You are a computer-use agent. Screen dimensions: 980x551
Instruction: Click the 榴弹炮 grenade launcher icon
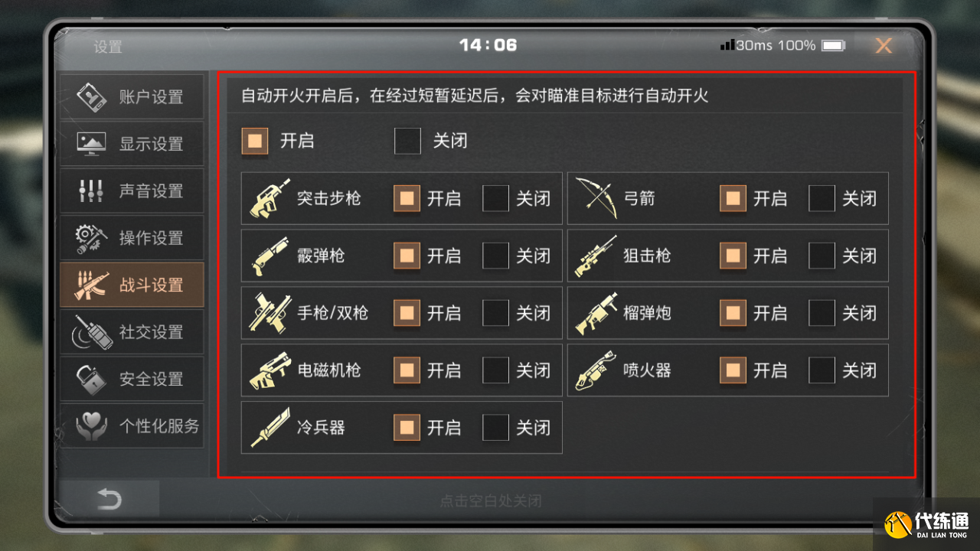pyautogui.click(x=596, y=313)
